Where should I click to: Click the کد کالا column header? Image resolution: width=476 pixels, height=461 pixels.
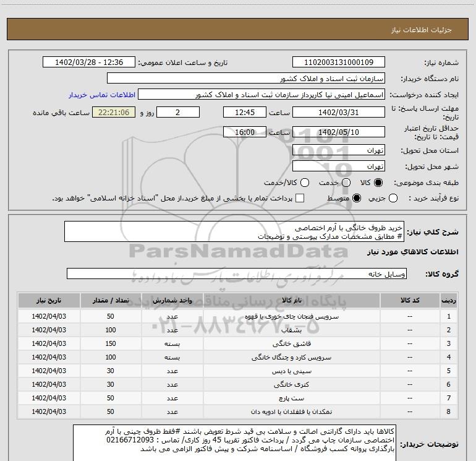pyautogui.click(x=410, y=301)
